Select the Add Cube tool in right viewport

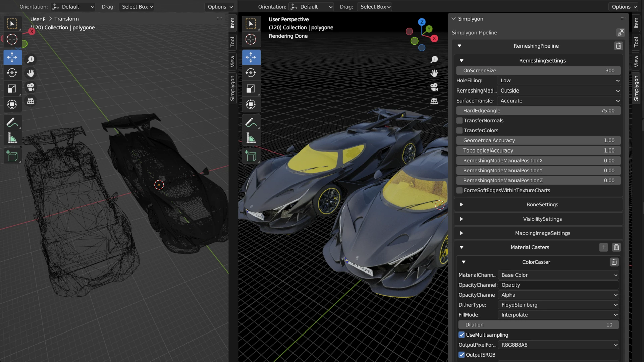(x=251, y=156)
